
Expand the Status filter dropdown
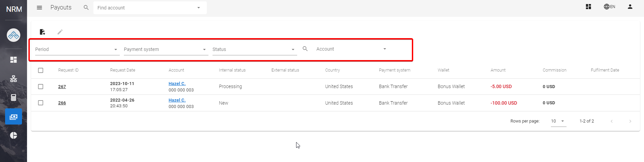(254, 49)
